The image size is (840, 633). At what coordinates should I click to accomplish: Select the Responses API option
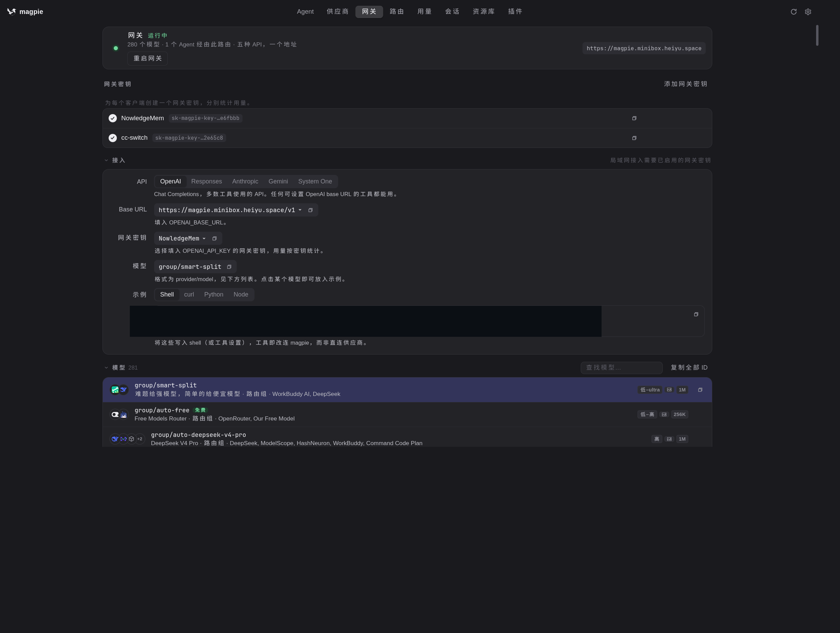[207, 181]
